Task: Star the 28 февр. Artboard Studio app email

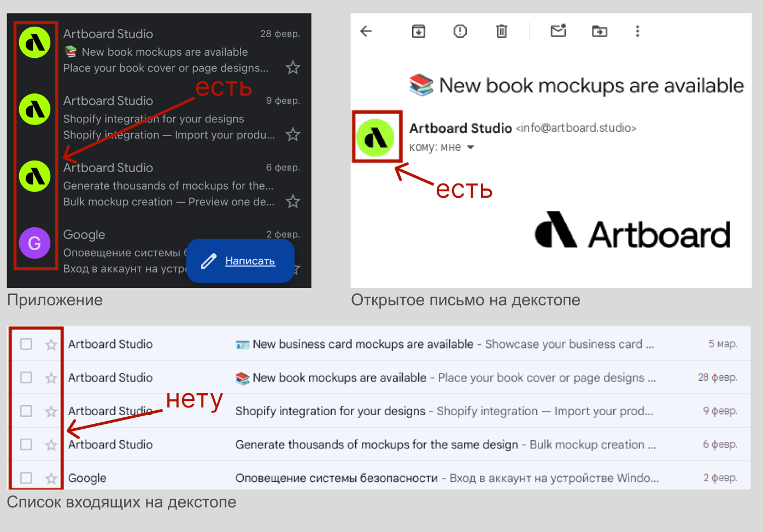Action: [x=293, y=68]
